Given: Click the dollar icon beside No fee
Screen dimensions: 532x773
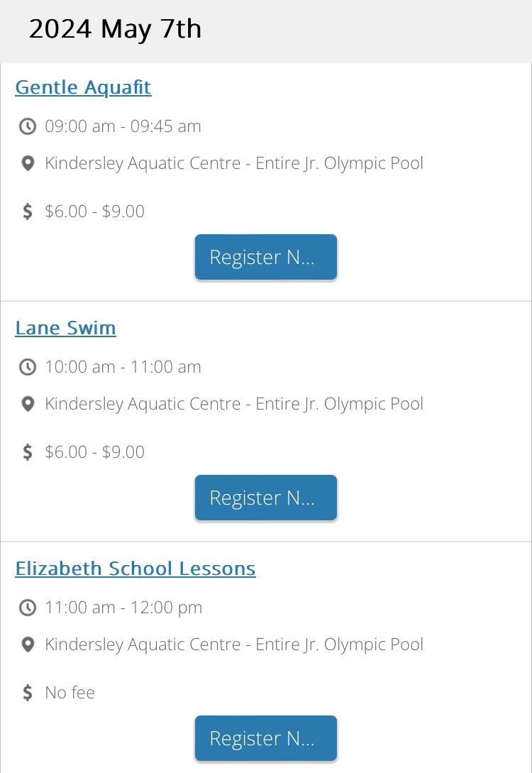Looking at the screenshot, I should click(x=28, y=692).
